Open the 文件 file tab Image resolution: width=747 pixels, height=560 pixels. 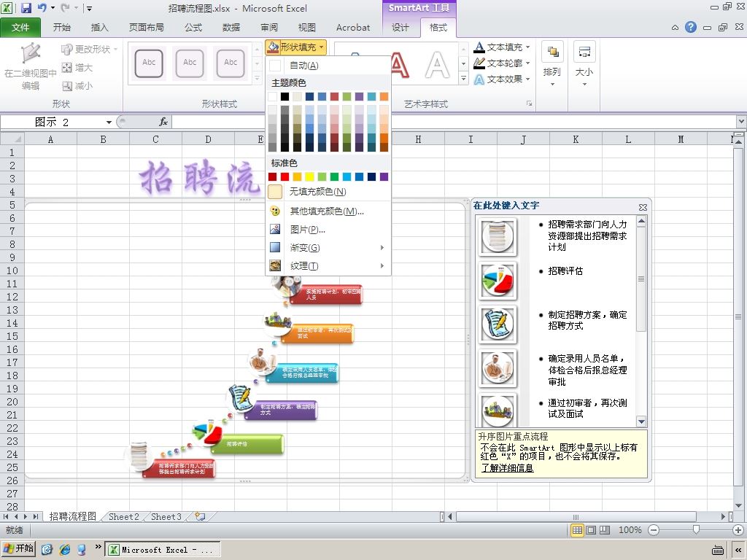(x=20, y=27)
